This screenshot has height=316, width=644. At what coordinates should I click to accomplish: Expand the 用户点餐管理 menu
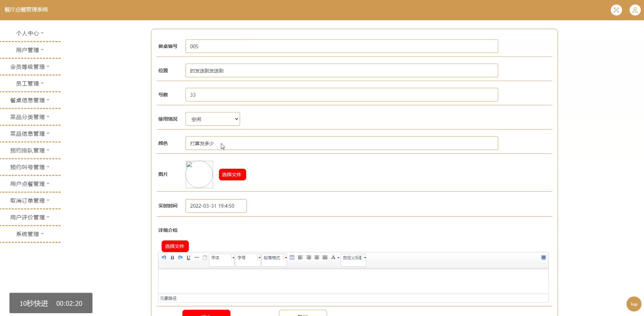pos(30,184)
